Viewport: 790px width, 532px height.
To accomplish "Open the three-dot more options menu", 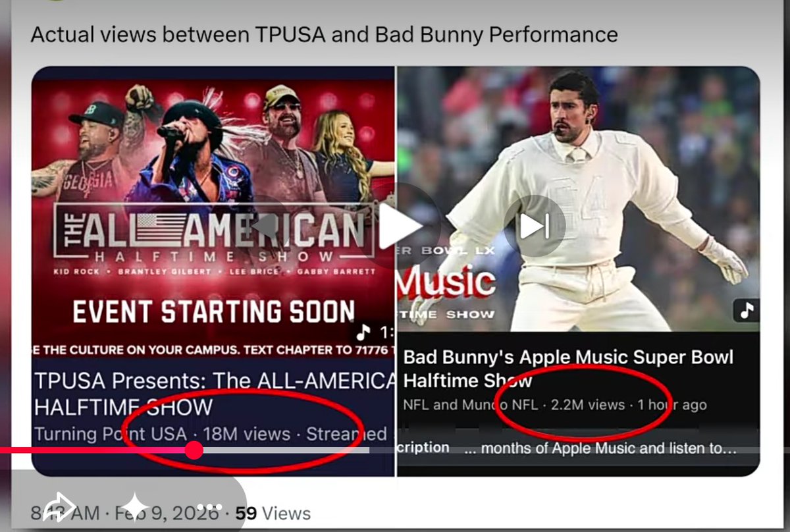I will tap(208, 507).
